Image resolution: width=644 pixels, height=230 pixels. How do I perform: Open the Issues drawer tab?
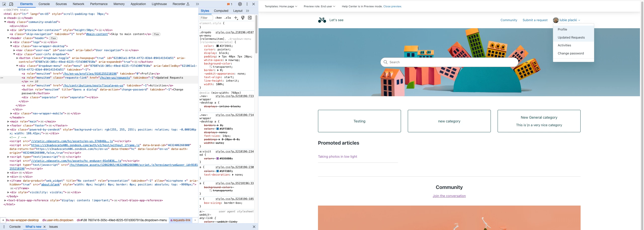[x=53, y=227]
